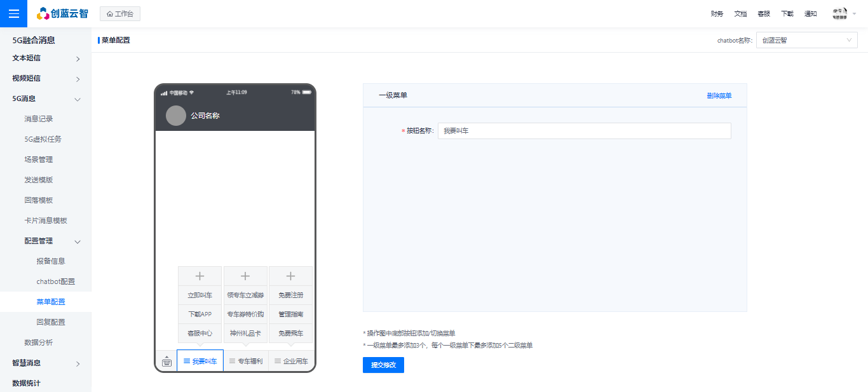Click the 公司名称 title in the phone preview
The width and height of the screenshot is (868, 392).
[x=205, y=116]
